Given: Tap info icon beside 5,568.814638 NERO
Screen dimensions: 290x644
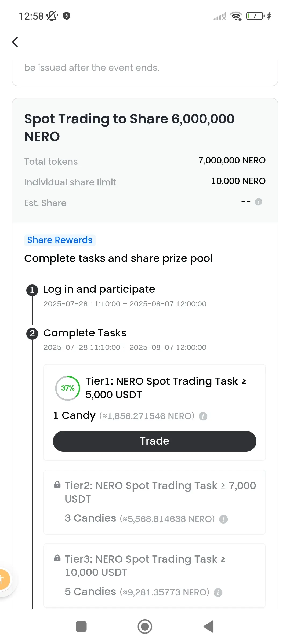Looking at the screenshot, I should click(223, 519).
